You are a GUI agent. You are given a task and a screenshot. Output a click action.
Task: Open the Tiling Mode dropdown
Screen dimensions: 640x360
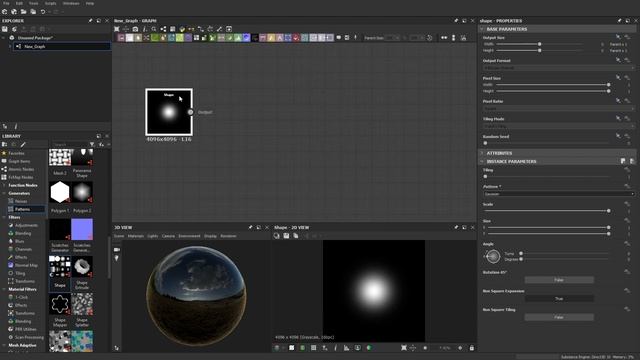click(559, 126)
